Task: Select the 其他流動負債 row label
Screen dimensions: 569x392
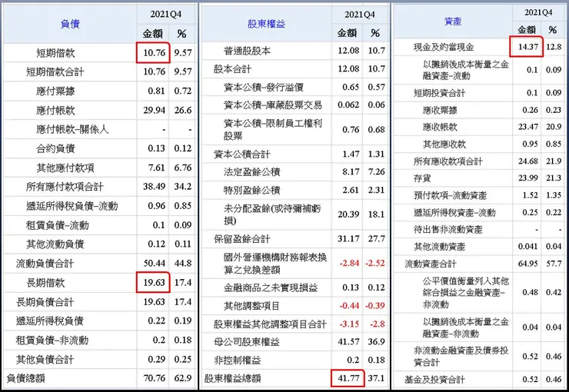Action: click(x=55, y=244)
